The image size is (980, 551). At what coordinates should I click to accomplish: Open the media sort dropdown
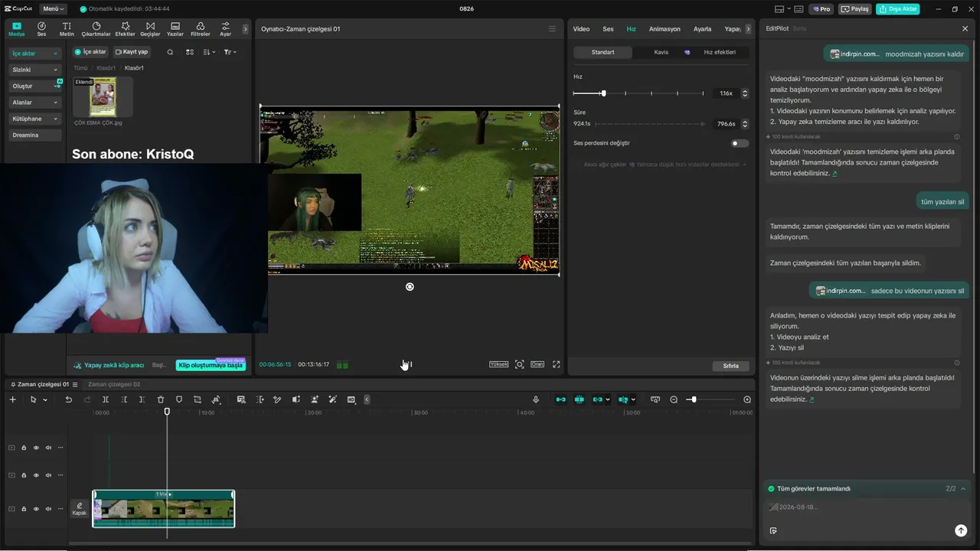(x=210, y=52)
